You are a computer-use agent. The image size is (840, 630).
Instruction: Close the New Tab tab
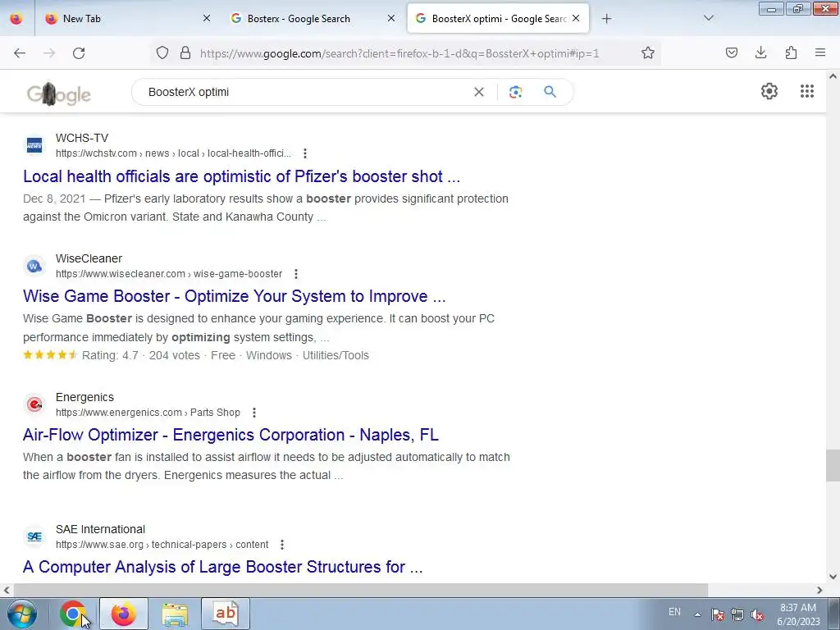207,18
